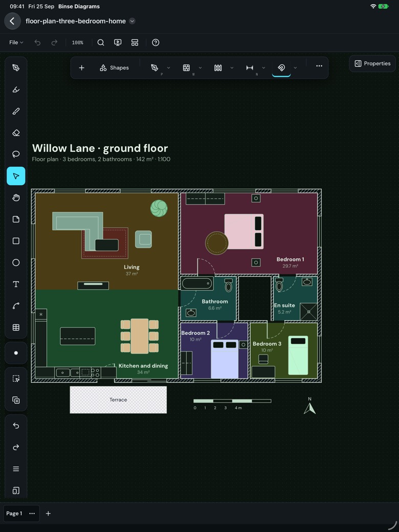
Task: Click the scale bar graphic
Action: (232, 401)
